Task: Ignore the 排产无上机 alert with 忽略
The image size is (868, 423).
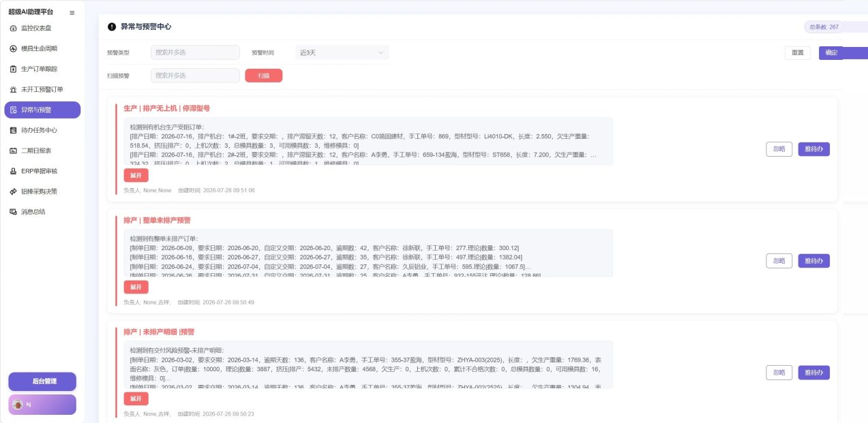Action: (x=779, y=149)
